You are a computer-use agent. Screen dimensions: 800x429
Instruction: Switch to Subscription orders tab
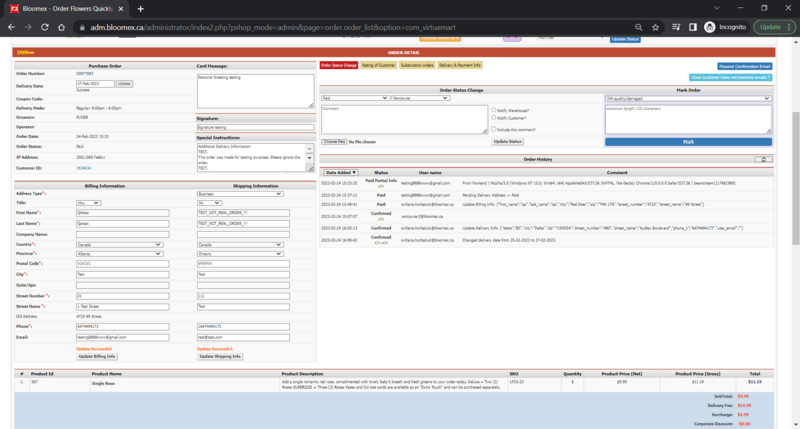[x=417, y=65]
